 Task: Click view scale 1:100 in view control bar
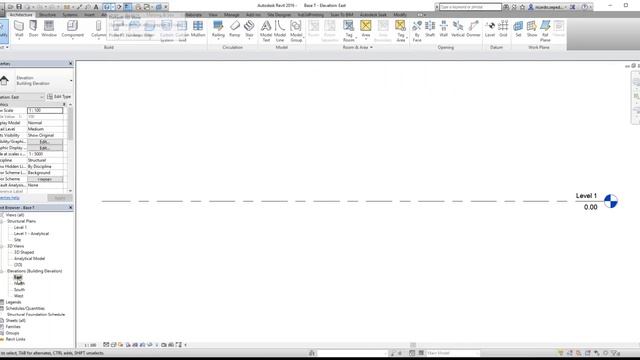pyautogui.click(x=90, y=345)
